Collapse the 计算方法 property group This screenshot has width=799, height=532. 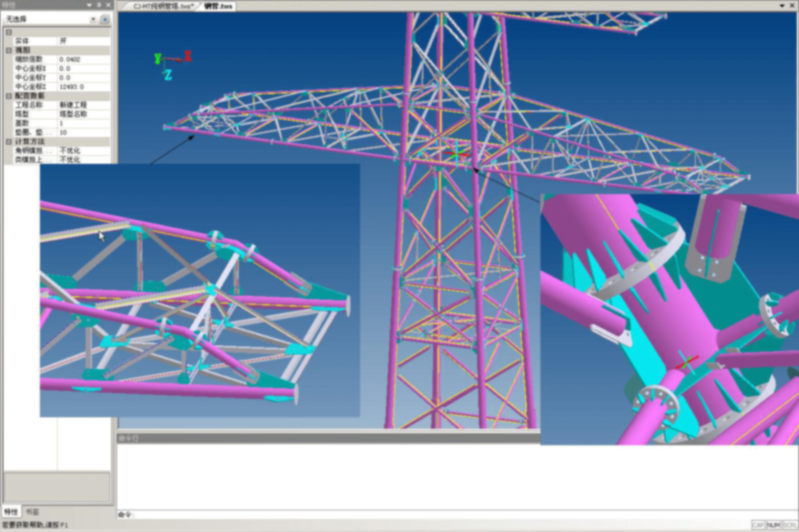click(9, 142)
